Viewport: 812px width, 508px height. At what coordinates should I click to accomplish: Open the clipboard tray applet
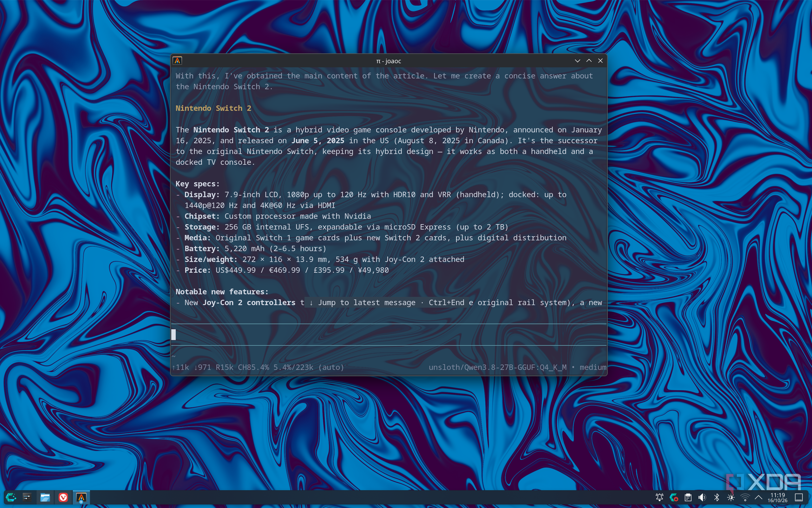(x=688, y=497)
